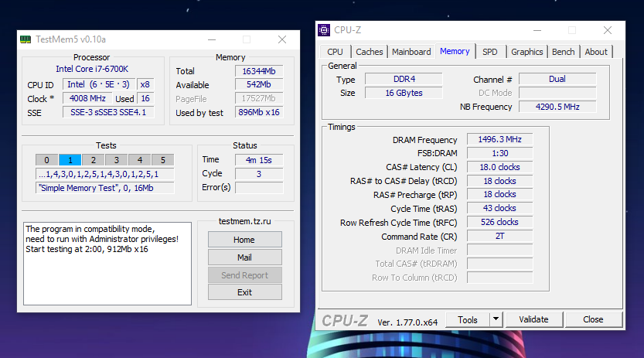Select test box 5 in Tests

coord(163,160)
